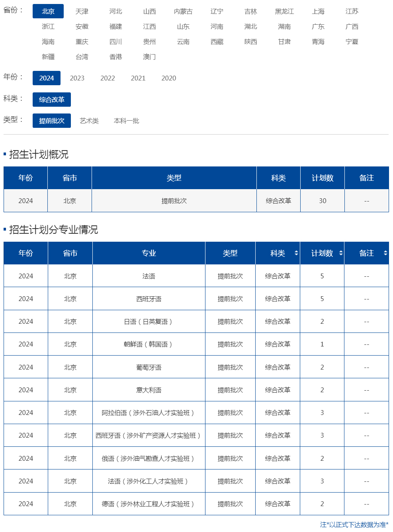Select 宁夏 province
Viewport: 393px width, 532px height.
pos(352,41)
